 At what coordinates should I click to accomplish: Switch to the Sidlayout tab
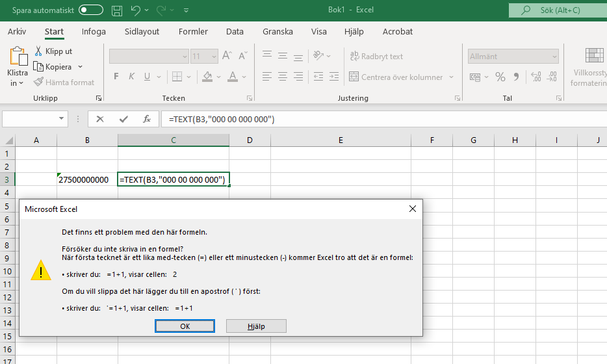click(x=142, y=32)
